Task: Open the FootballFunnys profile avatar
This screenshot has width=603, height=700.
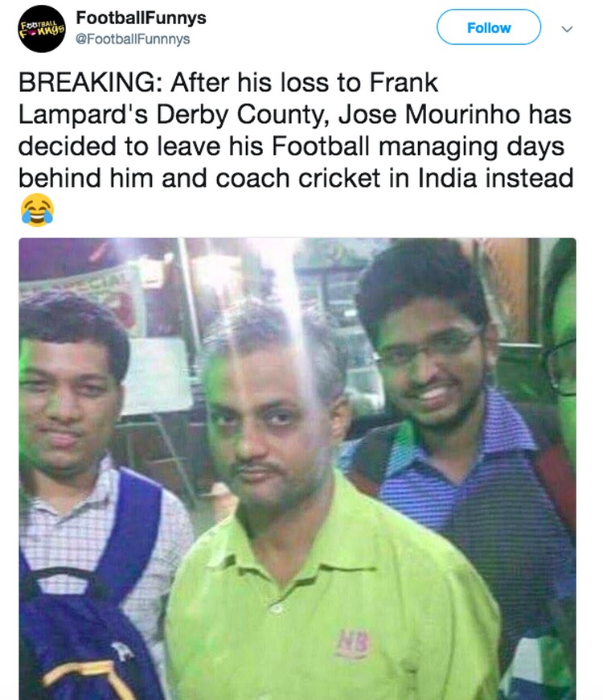Action: 42,29
